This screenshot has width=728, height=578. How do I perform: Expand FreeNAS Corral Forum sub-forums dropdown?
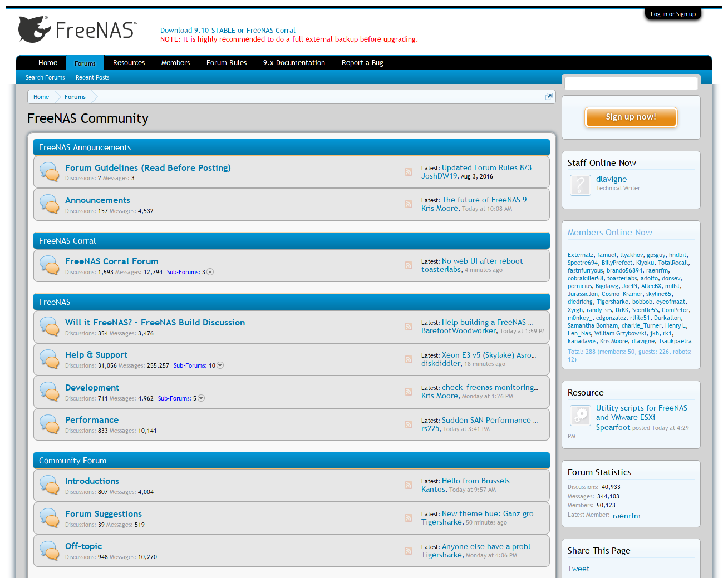click(x=210, y=272)
